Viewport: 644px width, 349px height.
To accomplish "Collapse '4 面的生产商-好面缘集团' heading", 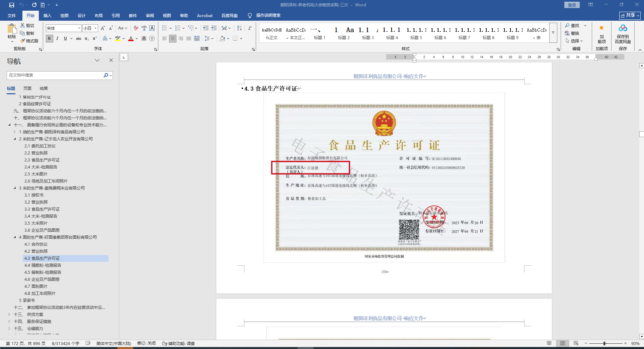I will 15,237.
